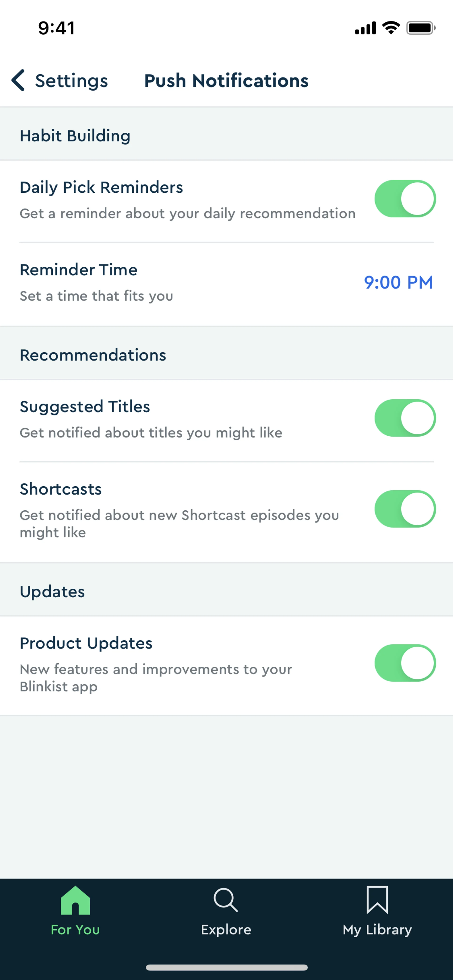
Task: Disable the Daily Pick Reminders toggle
Action: tap(405, 198)
